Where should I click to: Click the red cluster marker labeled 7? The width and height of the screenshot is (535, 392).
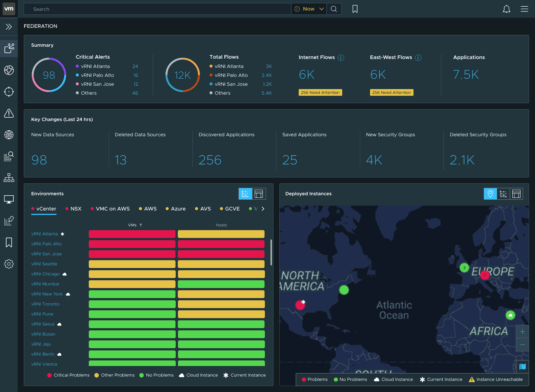point(485,275)
